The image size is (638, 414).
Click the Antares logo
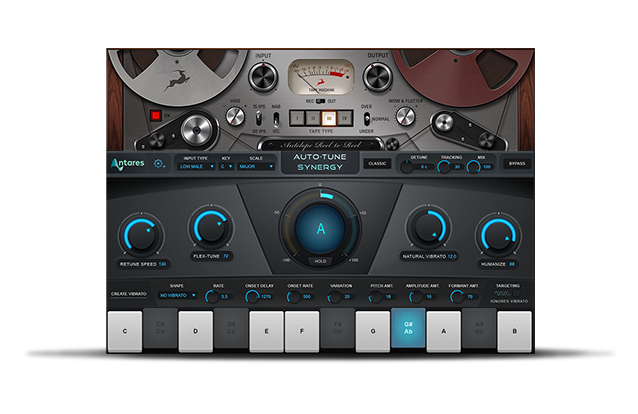129,165
